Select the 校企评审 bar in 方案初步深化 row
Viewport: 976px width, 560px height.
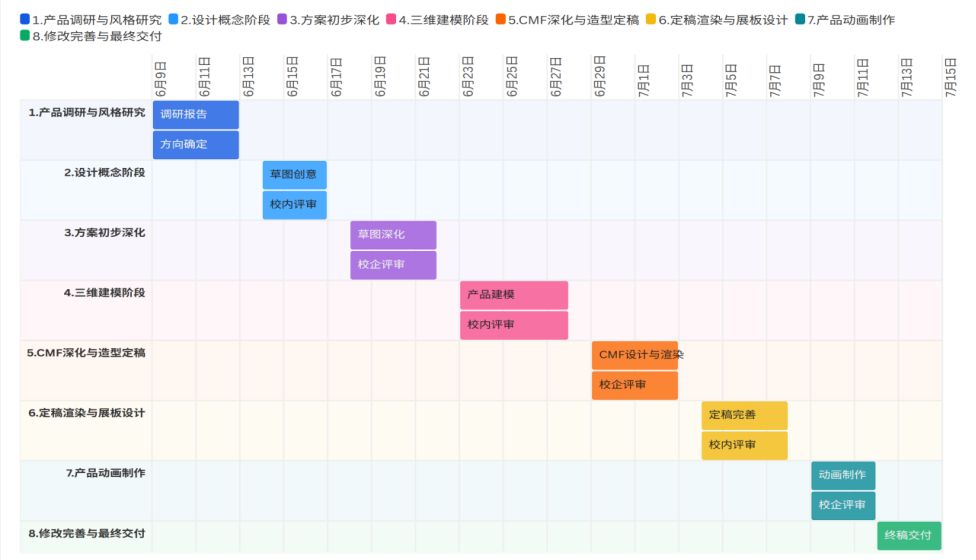coord(393,265)
